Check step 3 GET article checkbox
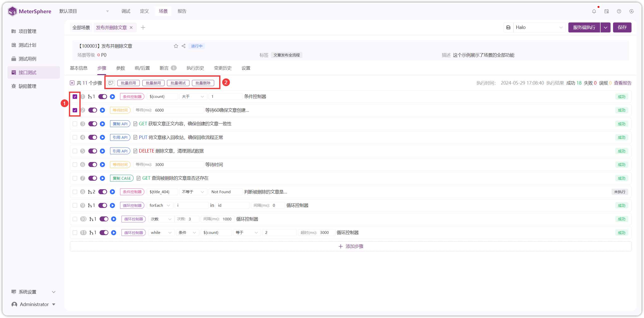 [75, 124]
